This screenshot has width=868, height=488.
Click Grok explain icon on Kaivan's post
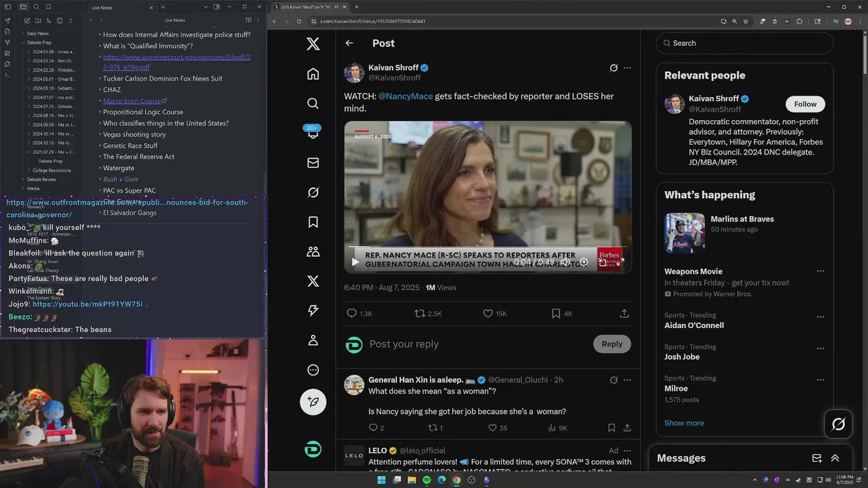click(x=614, y=68)
